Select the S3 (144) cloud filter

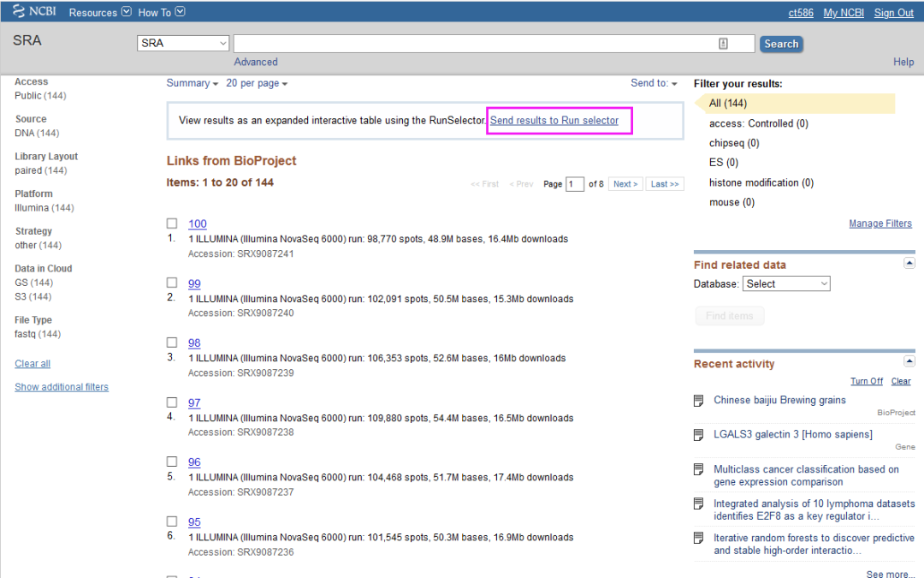33,296
